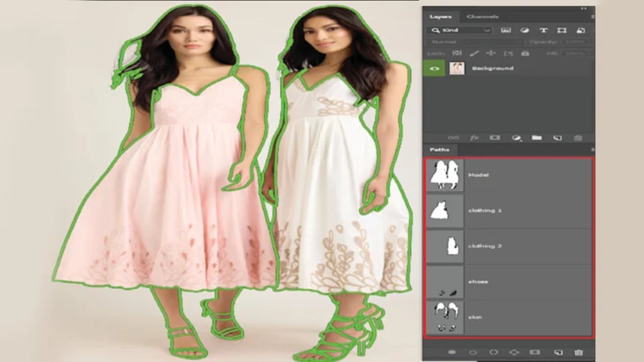Open the Paths panel flyout menu
This screenshot has width=644, height=362.
coord(592,149)
